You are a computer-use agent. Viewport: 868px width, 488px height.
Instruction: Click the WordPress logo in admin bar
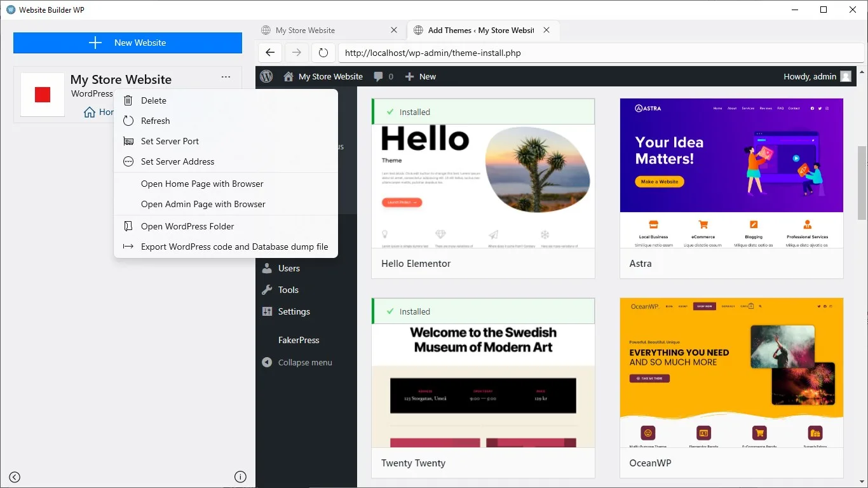click(267, 76)
